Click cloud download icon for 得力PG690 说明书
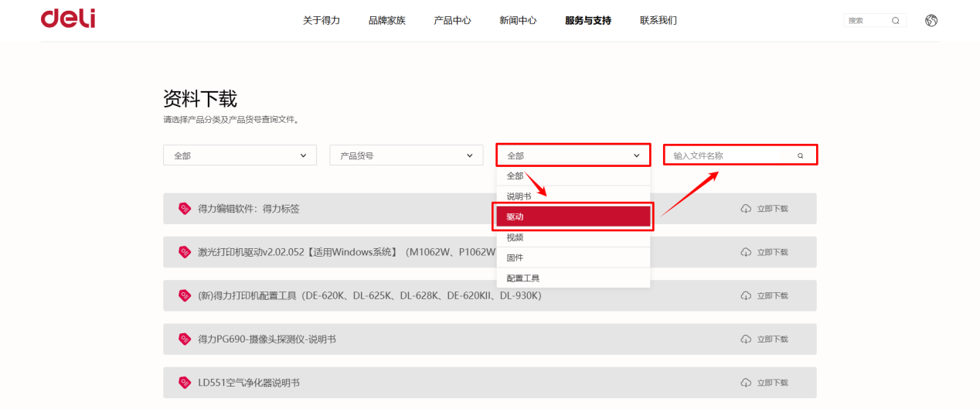 click(x=746, y=339)
